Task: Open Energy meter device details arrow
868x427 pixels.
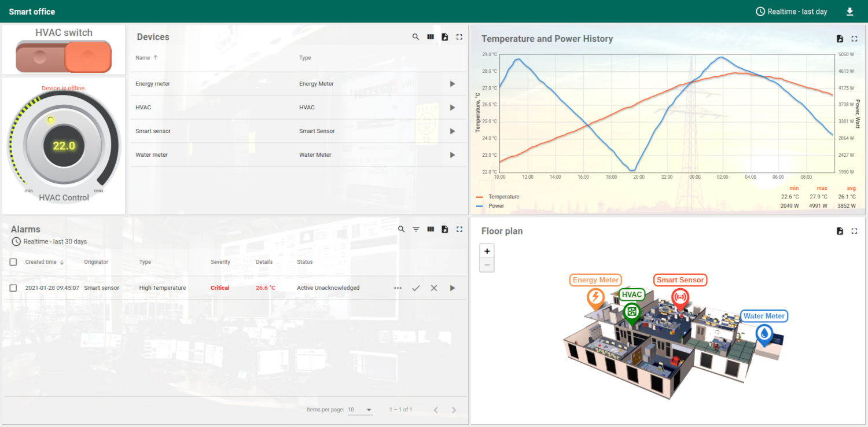Action: click(x=453, y=84)
